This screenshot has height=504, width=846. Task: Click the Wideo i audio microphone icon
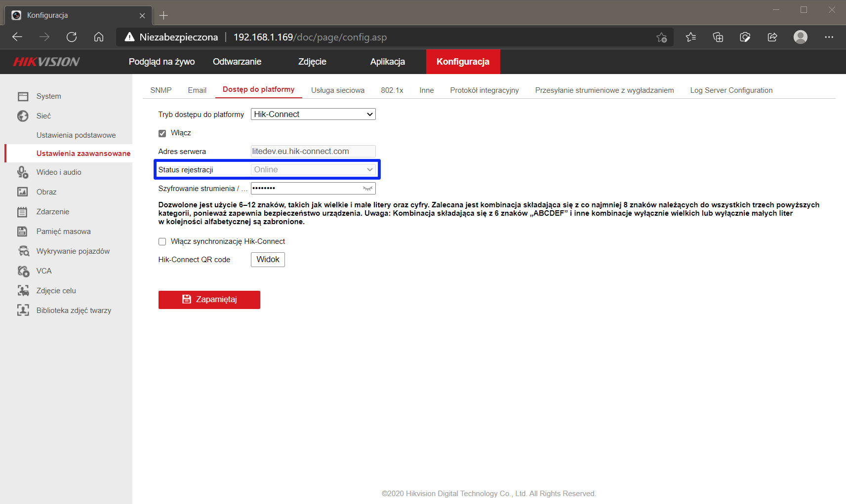click(x=23, y=172)
